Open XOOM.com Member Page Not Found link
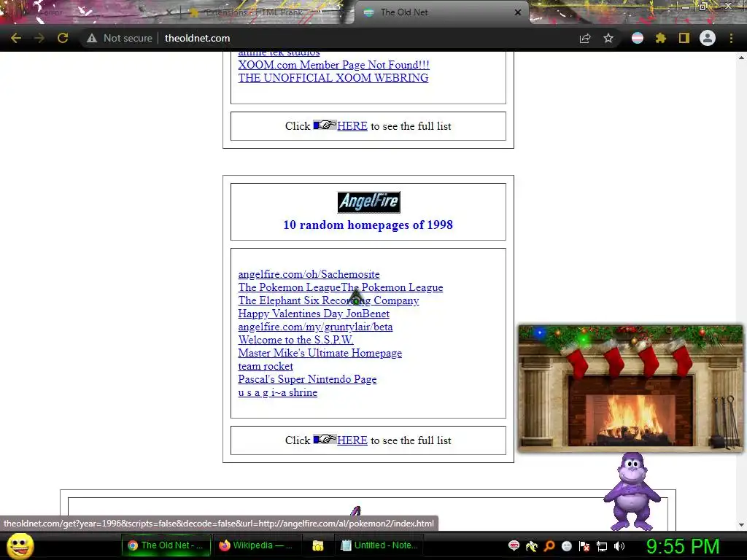 click(333, 65)
